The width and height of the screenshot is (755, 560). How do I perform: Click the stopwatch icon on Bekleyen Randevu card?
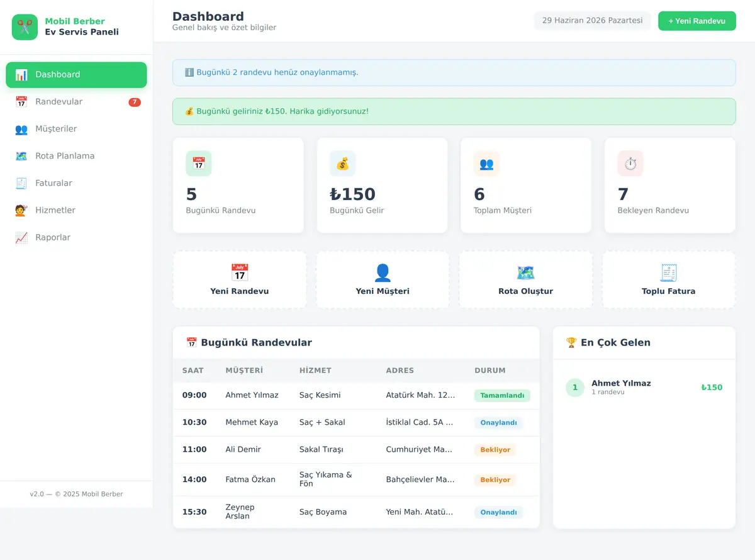click(630, 164)
